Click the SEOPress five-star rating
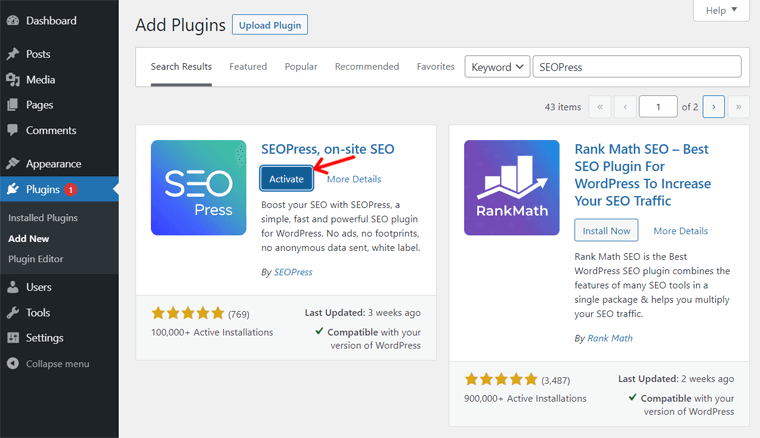This screenshot has height=438, width=760. pos(188,313)
